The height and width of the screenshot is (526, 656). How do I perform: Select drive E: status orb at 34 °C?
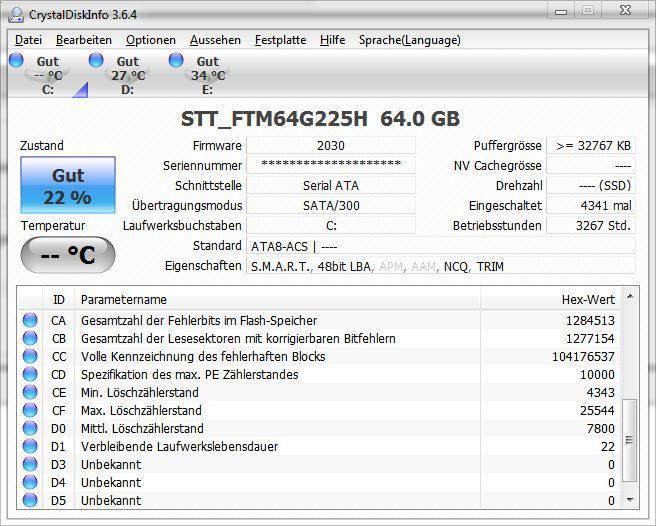point(176,60)
